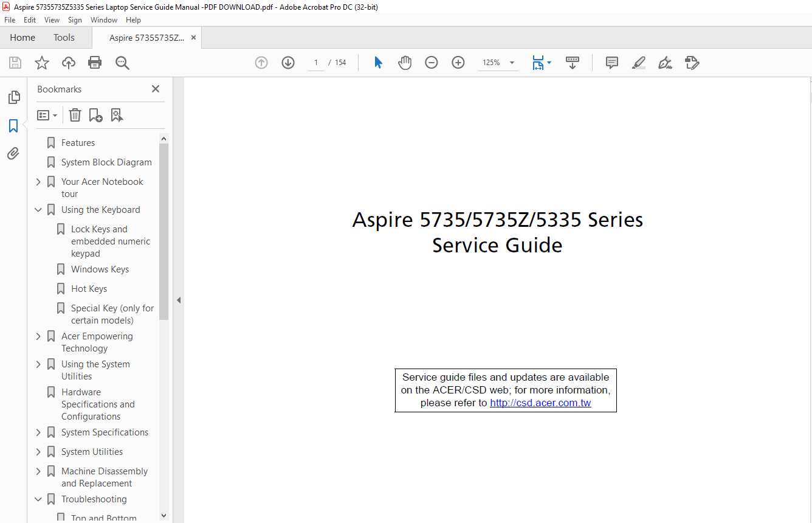Go to Special Key bookmark
Viewport: 812px width, 523px height.
(112, 314)
